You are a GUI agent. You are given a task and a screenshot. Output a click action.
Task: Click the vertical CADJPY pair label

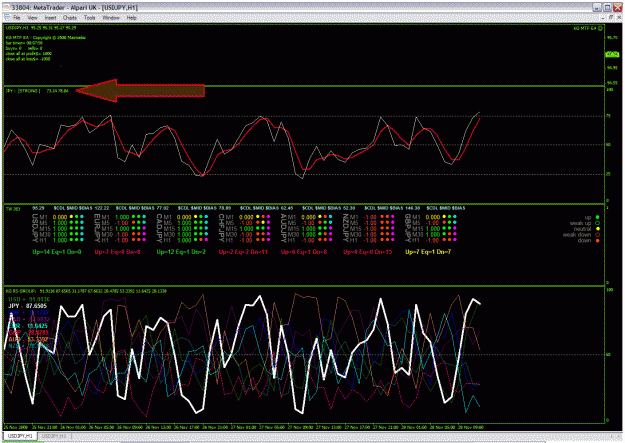point(159,228)
